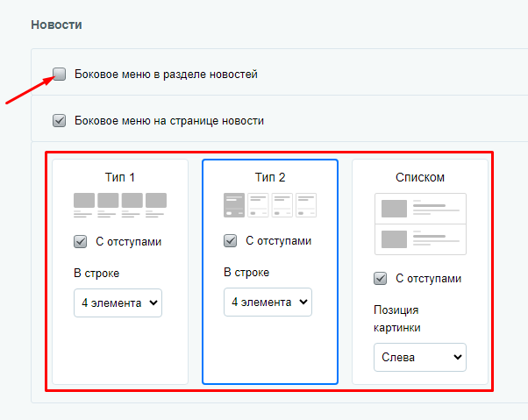This screenshot has height=420, width=528.
Task: Click the highlighted first card in Тип 2 preview
Action: [234, 205]
